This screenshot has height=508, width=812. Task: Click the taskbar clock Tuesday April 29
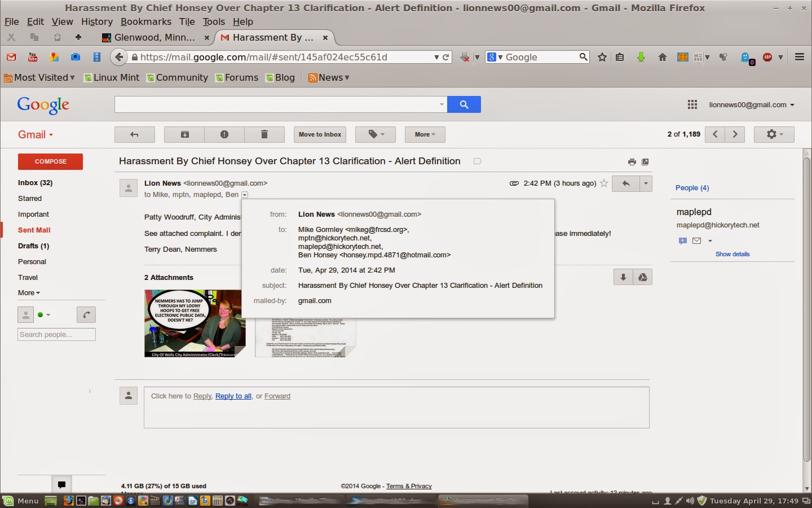754,501
